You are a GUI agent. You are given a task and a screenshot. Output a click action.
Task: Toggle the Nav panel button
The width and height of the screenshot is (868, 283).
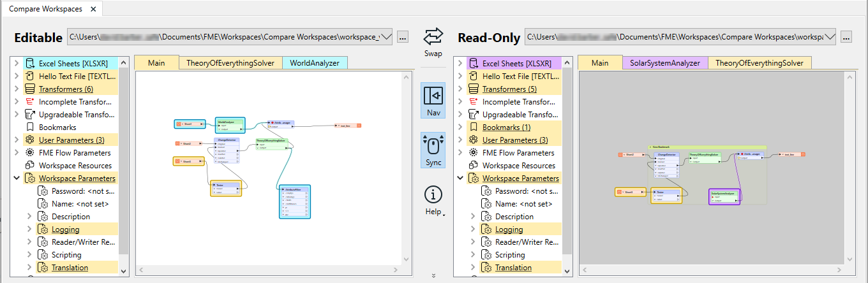(433, 97)
